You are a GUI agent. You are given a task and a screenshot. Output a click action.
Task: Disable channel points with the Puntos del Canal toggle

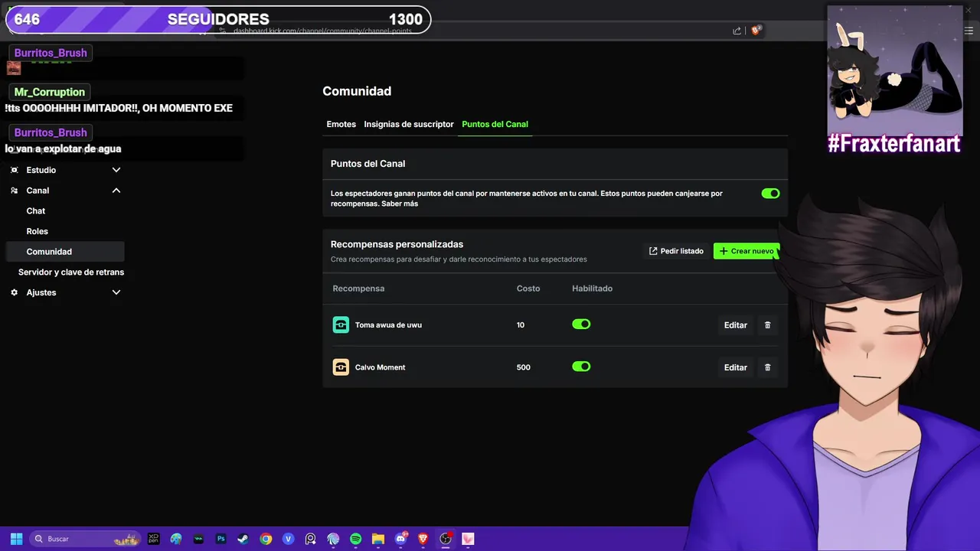[x=770, y=194]
